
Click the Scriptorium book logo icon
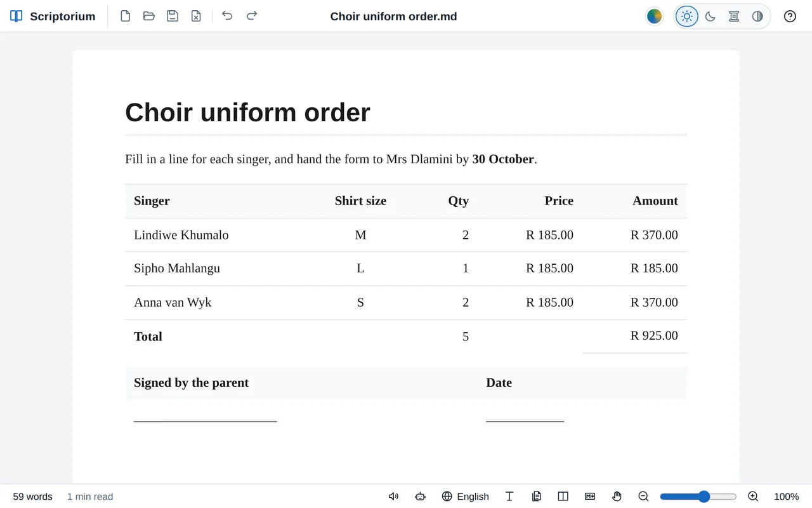(16, 17)
